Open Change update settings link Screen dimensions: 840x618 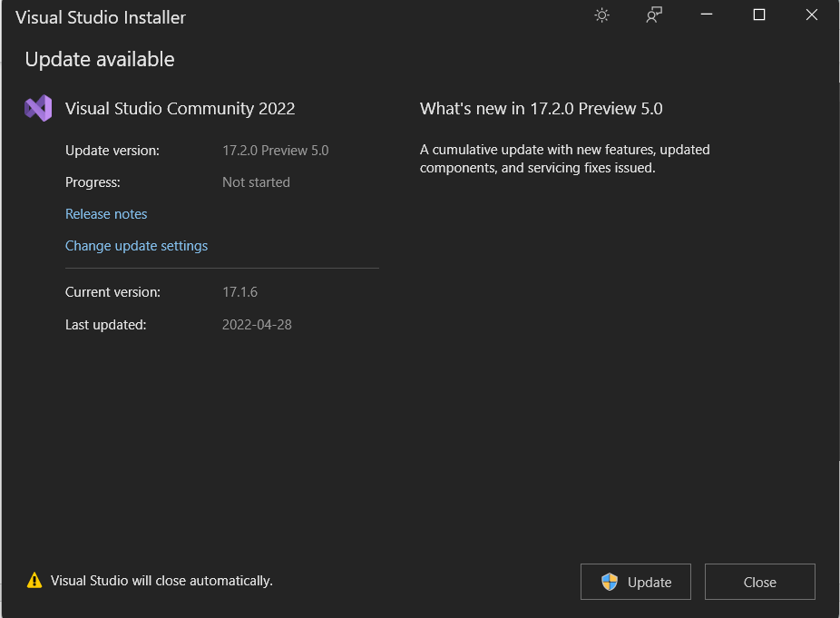137,246
